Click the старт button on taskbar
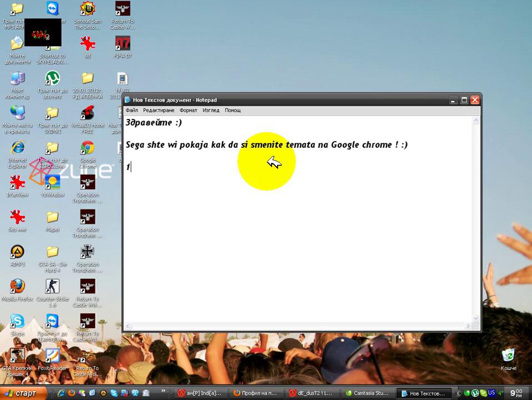 (x=20, y=393)
